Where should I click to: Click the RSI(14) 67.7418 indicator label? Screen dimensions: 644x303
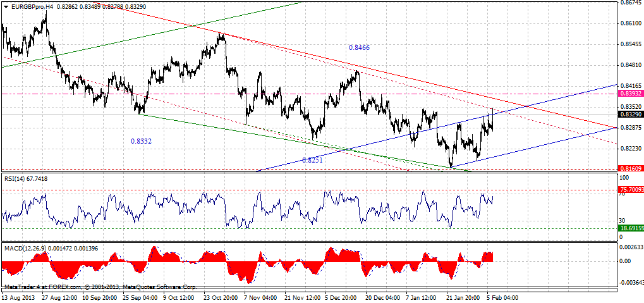pos(27,178)
